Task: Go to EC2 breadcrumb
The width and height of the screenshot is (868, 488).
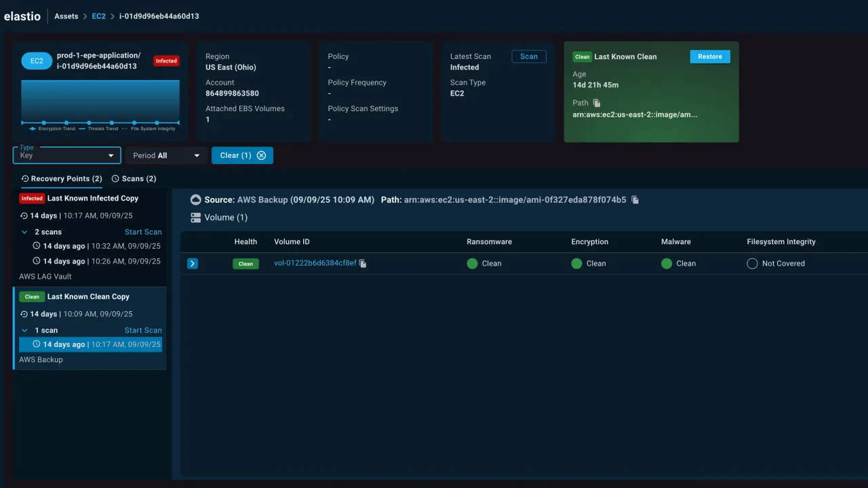Action: [x=99, y=16]
